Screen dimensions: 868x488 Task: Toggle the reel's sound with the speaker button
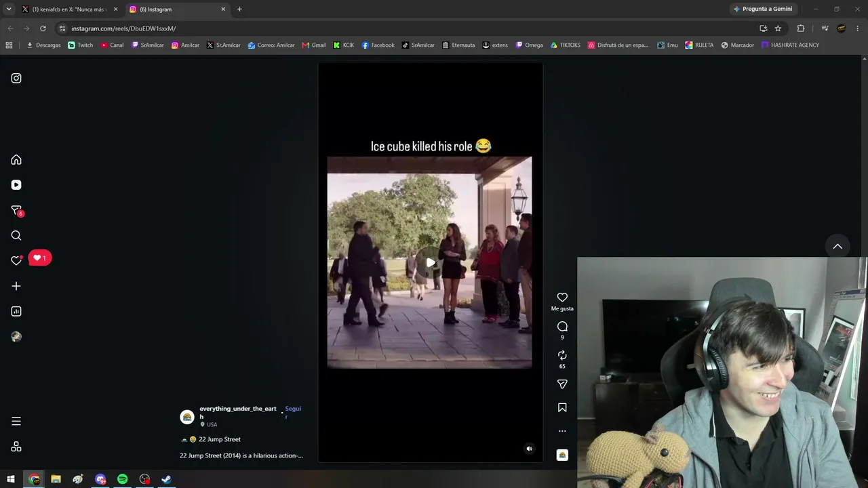530,449
